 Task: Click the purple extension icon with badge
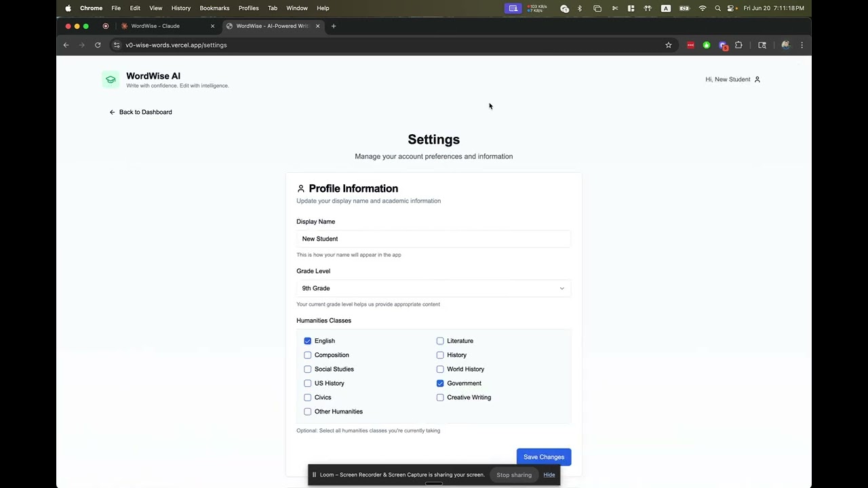[x=723, y=45]
